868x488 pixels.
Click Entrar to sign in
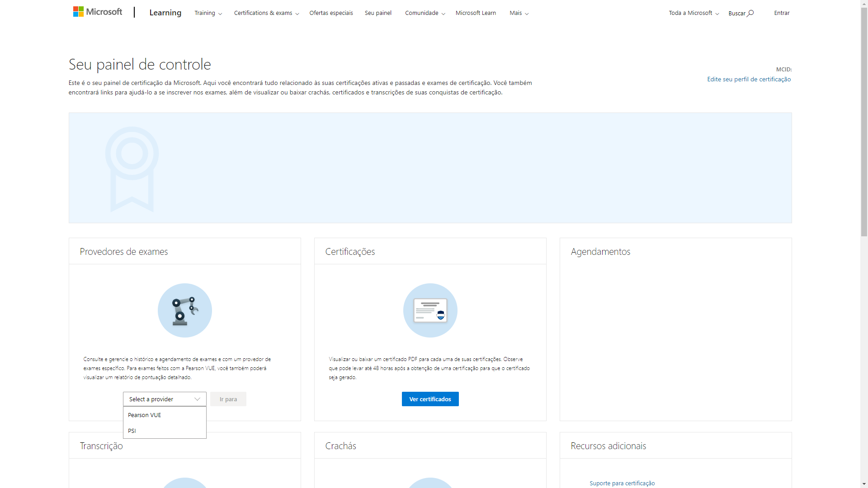[782, 13]
